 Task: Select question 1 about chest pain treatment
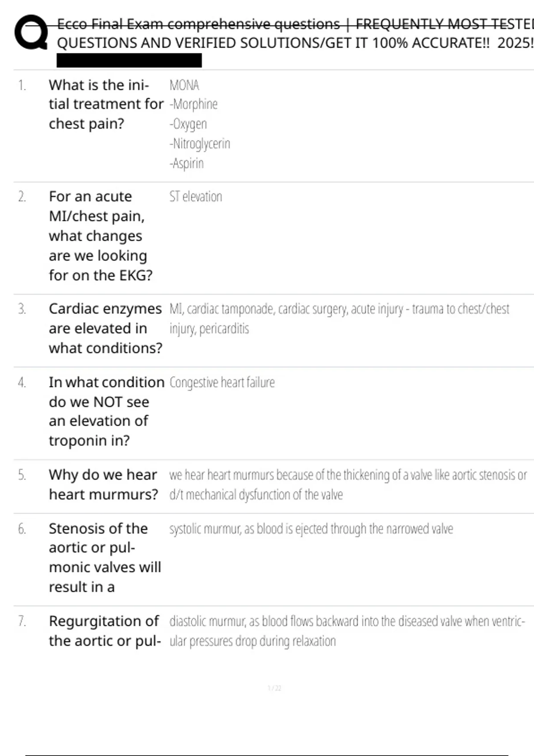point(106,104)
